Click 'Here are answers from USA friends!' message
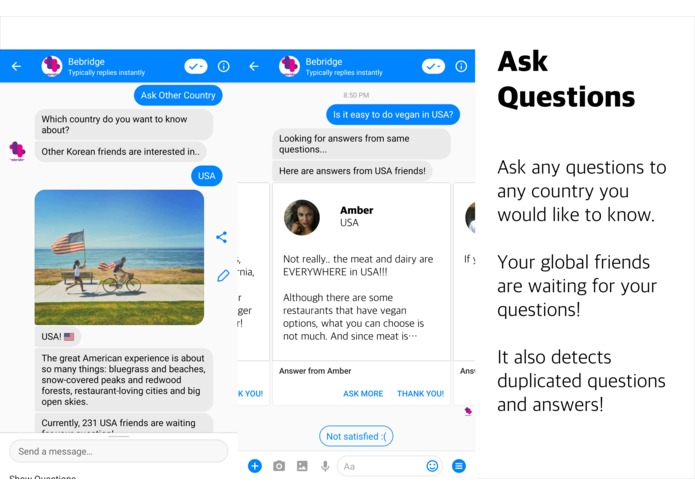 [352, 171]
